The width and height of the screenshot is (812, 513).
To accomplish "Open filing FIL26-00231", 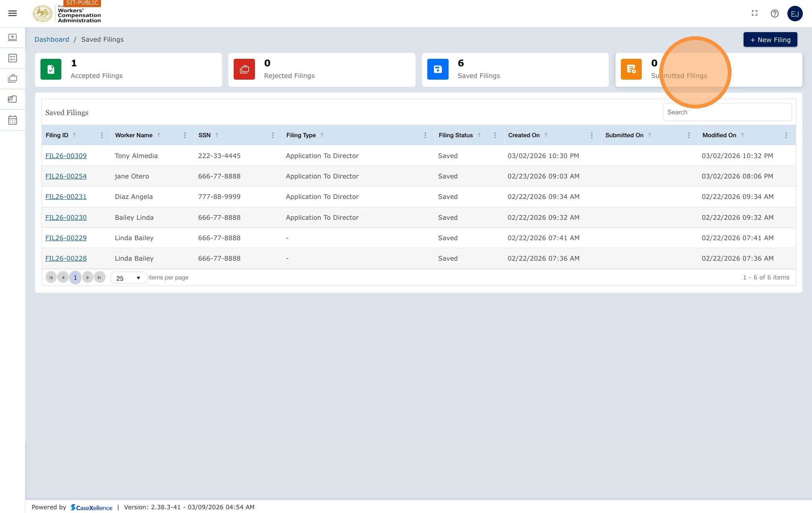I will pos(66,196).
